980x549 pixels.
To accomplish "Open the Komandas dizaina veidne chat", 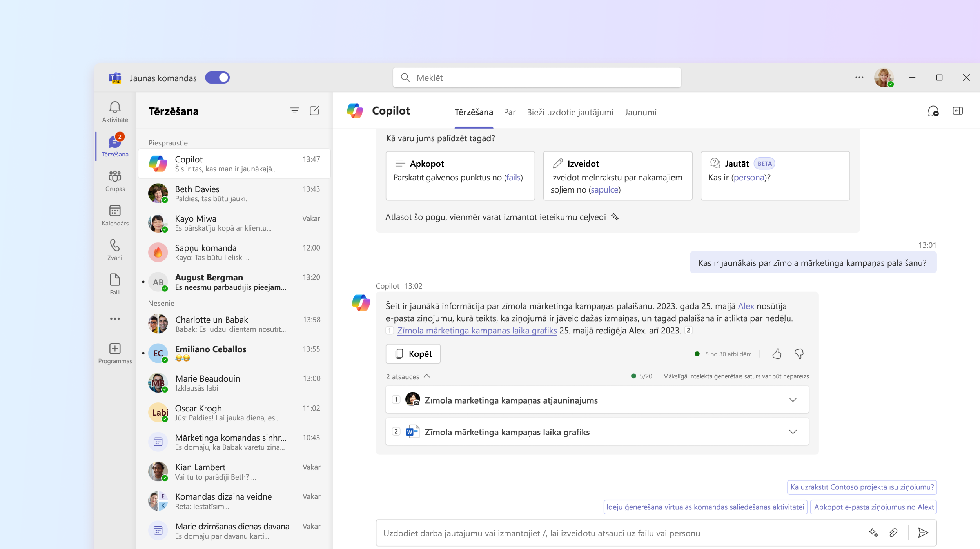I will point(234,501).
